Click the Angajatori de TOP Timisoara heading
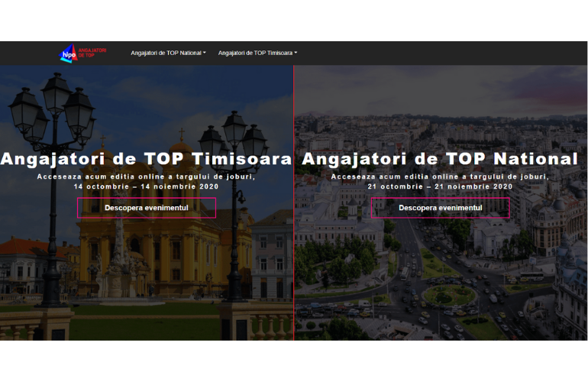588x382 pixels. coord(147,159)
